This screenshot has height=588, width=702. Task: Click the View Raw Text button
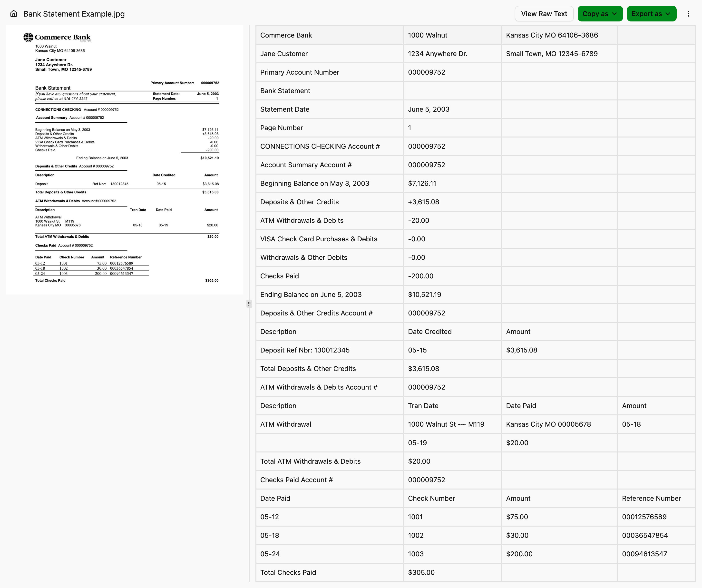point(544,14)
